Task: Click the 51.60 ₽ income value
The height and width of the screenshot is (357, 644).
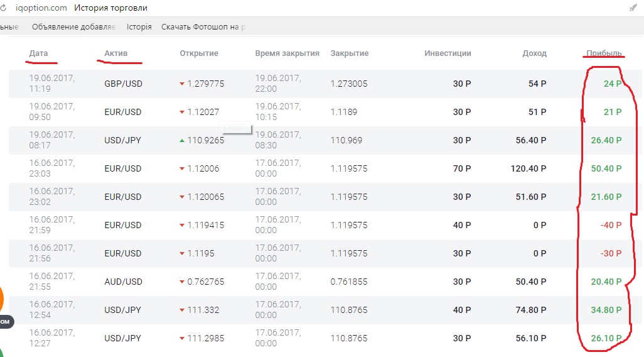Action: pyautogui.click(x=531, y=197)
